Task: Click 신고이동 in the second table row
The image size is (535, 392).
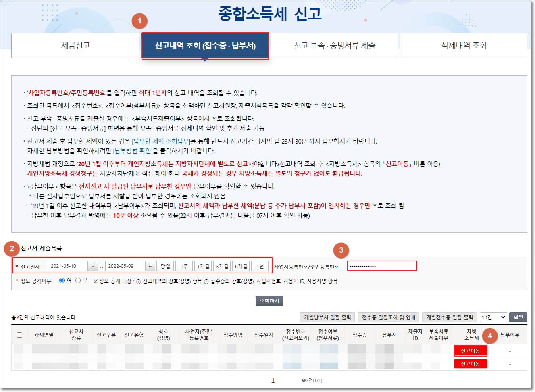Action: click(x=470, y=364)
